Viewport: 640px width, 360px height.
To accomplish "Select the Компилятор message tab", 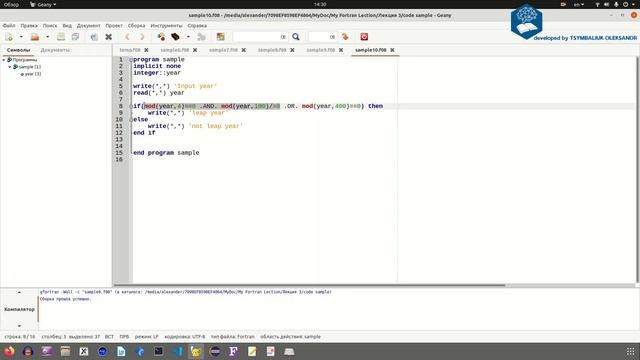I will click(19, 309).
